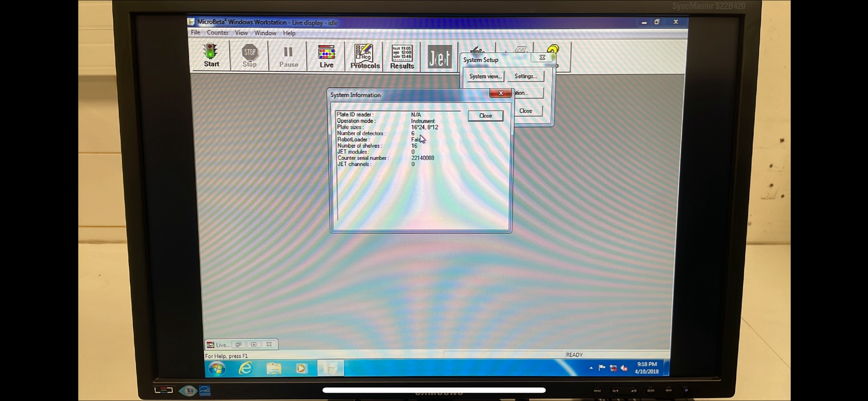This screenshot has height=401, width=868.
Task: Select the MicroBeta taskbar button
Action: tap(330, 368)
